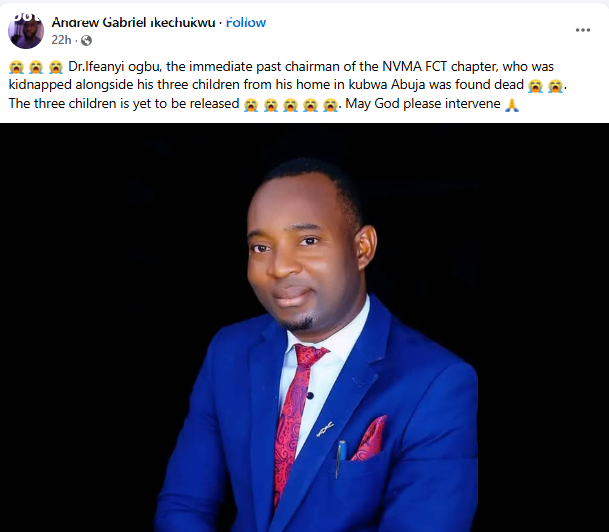609x532 pixels.
Task: Open the three-dot post options menu
Action: coord(583,30)
